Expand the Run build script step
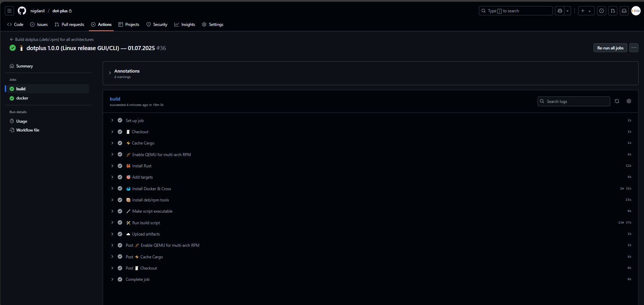Image resolution: width=644 pixels, height=305 pixels. pos(370,223)
